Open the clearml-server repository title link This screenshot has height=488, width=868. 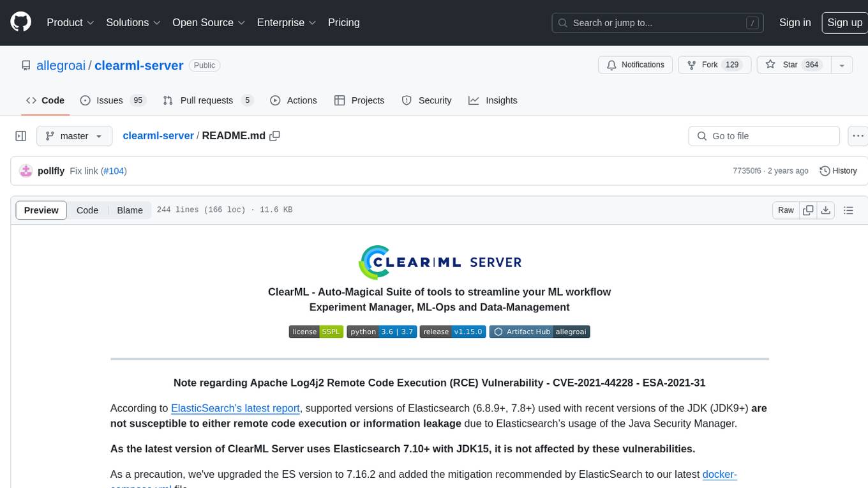click(139, 65)
